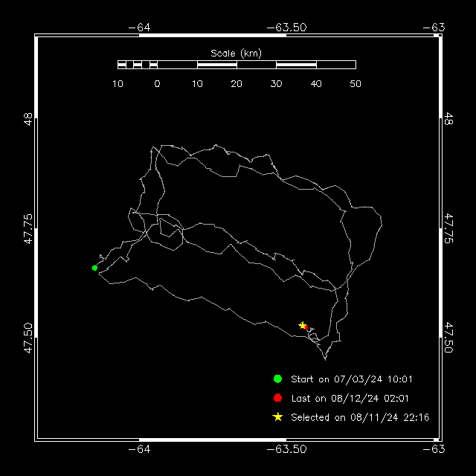Select the 'Last on 08/12/24 02:01' legend text

coord(350,399)
